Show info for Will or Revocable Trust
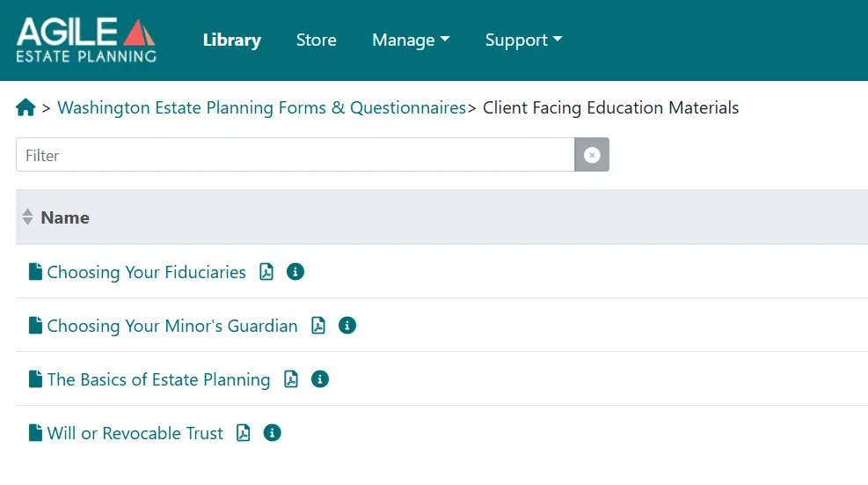The image size is (868, 485). point(272,433)
